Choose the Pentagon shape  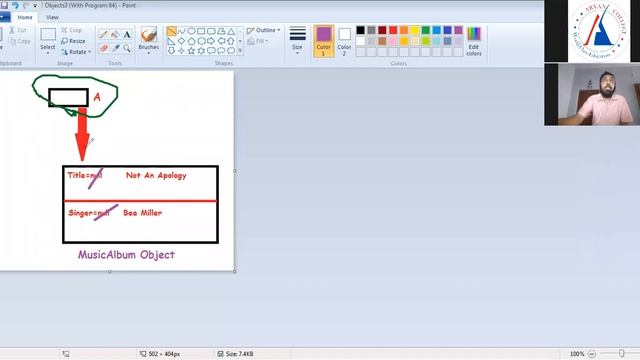click(x=191, y=41)
